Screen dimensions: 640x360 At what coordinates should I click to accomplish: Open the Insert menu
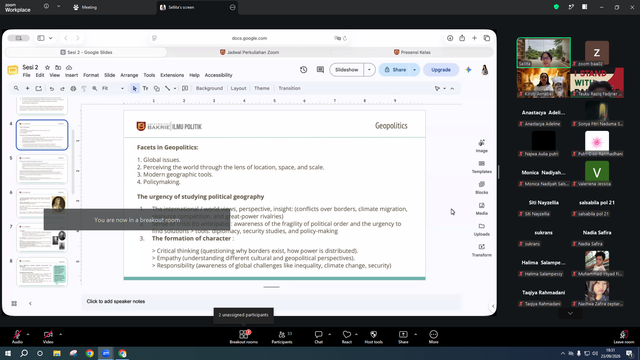tap(71, 75)
